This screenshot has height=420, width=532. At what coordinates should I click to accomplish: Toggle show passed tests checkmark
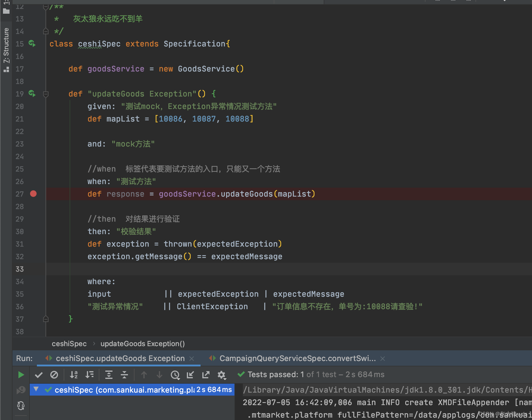[x=39, y=375]
